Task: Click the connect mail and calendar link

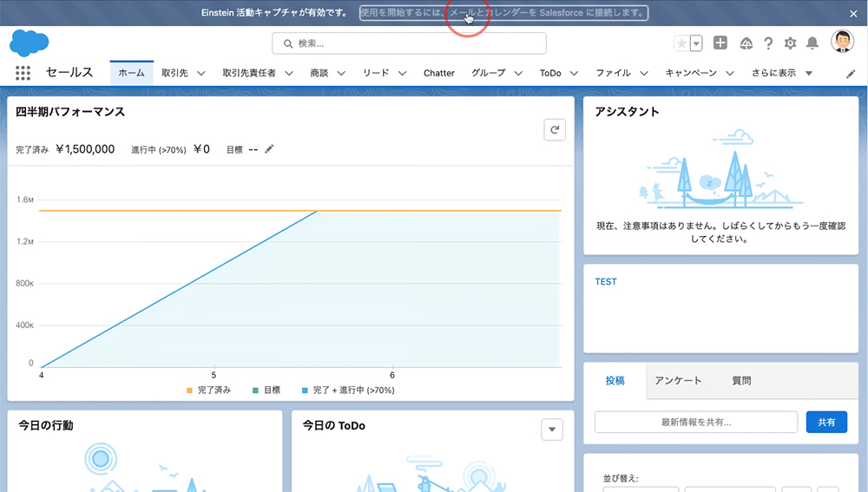Action: [503, 13]
